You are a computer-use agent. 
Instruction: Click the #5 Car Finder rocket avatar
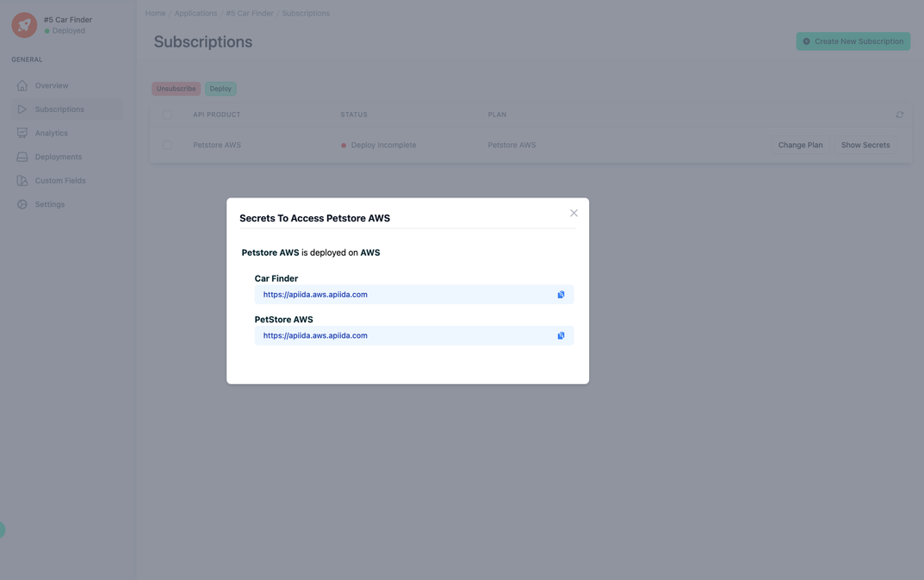click(23, 24)
